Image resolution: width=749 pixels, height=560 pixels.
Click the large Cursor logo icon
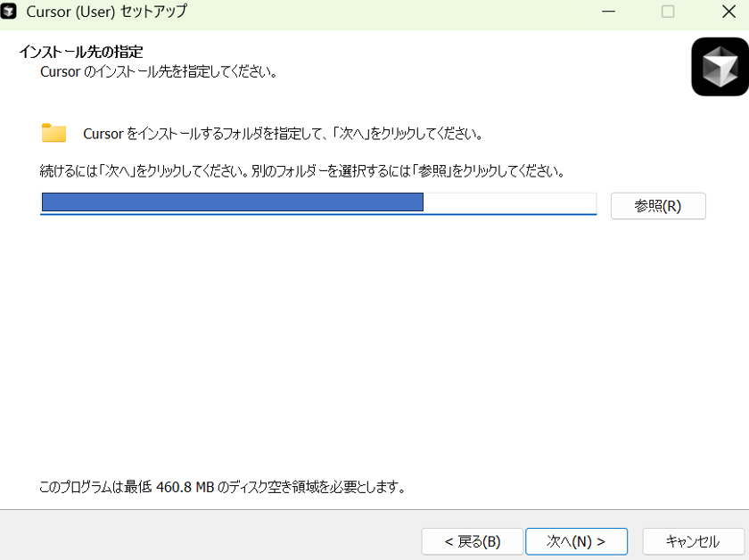[x=720, y=67]
